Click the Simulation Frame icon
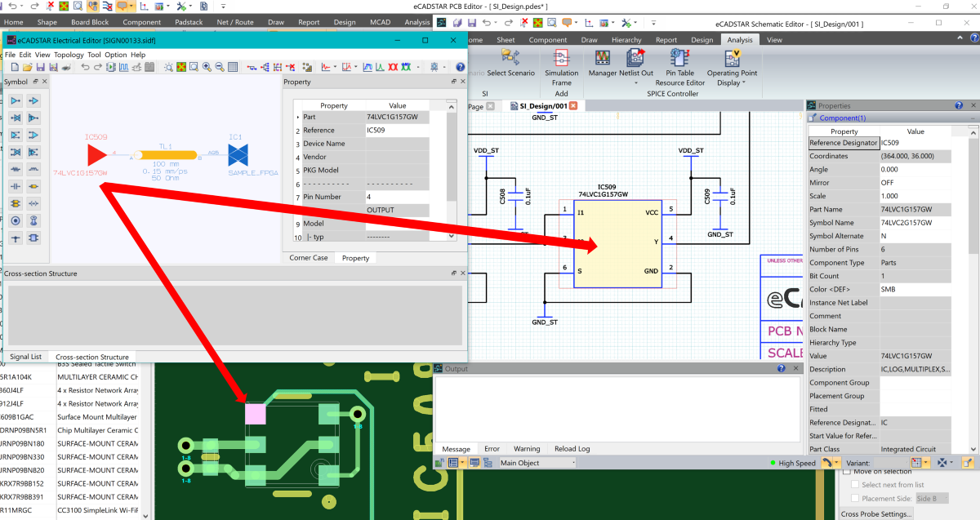This screenshot has width=980, height=520. (561, 58)
